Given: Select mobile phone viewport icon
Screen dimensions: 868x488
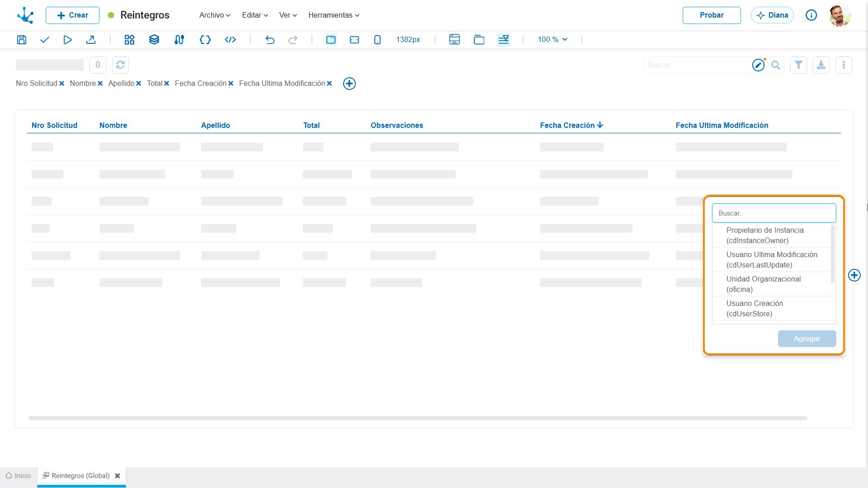Looking at the screenshot, I should 377,40.
